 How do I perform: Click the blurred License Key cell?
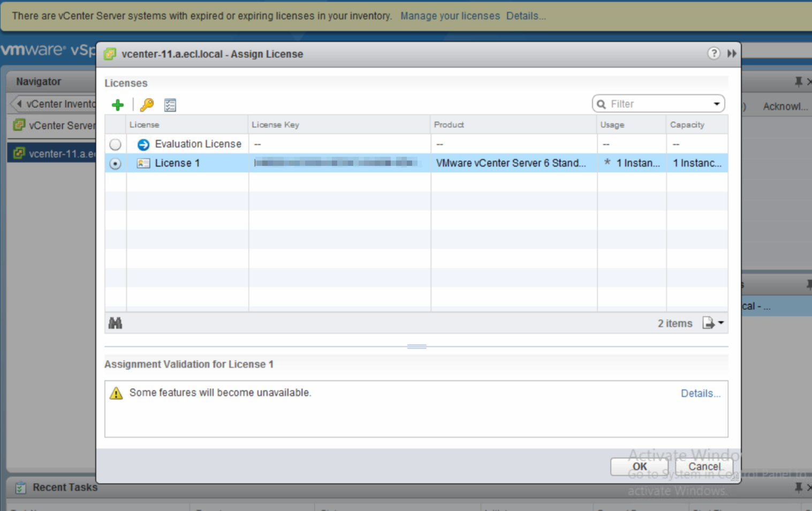340,163
